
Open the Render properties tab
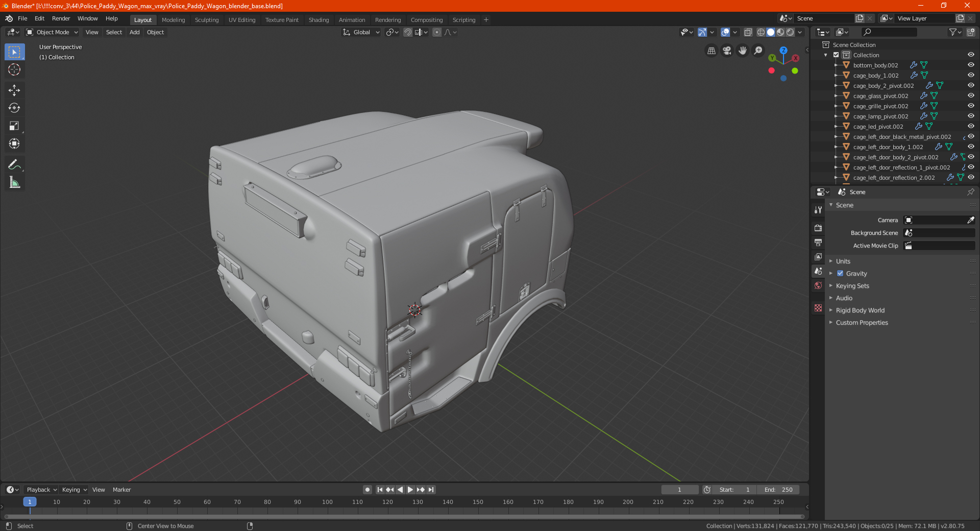click(818, 228)
